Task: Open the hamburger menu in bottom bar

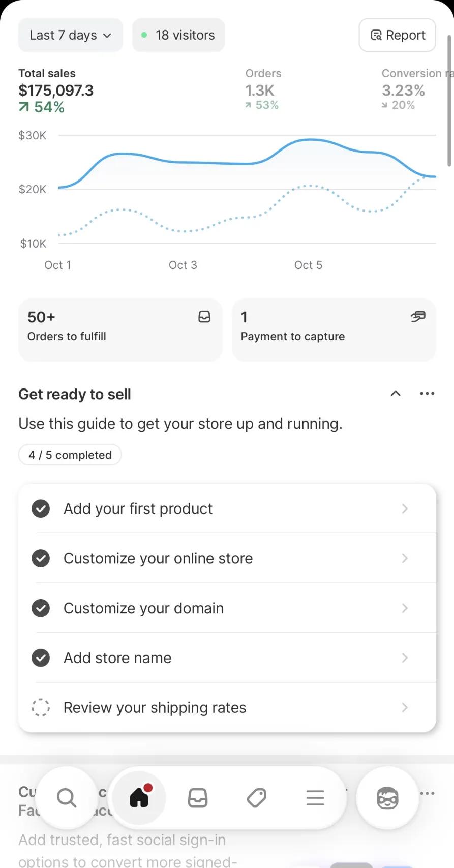Action: [x=315, y=798]
